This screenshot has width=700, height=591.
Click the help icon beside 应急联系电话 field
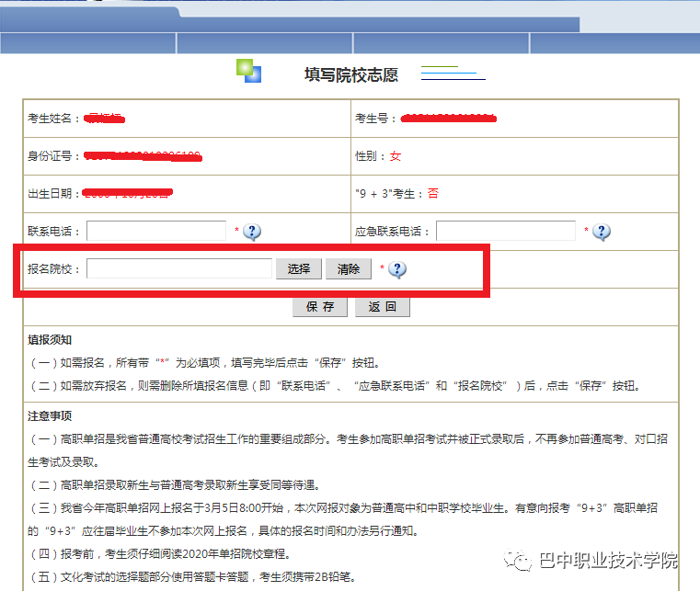(602, 232)
